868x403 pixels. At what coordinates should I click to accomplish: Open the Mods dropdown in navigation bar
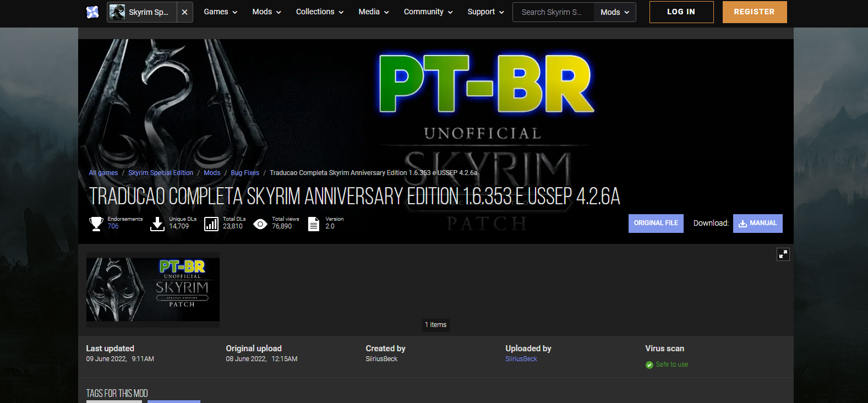[266, 12]
